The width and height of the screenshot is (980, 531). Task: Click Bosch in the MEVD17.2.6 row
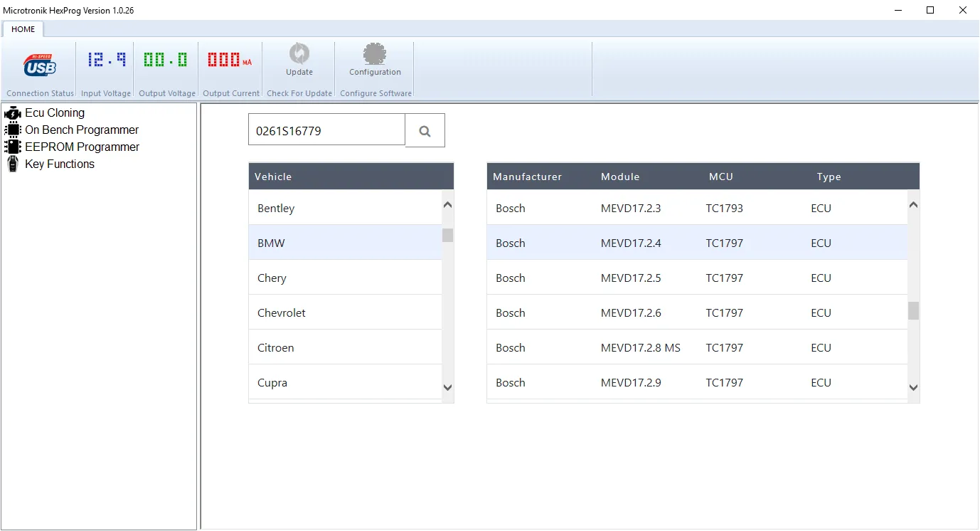[x=511, y=312]
